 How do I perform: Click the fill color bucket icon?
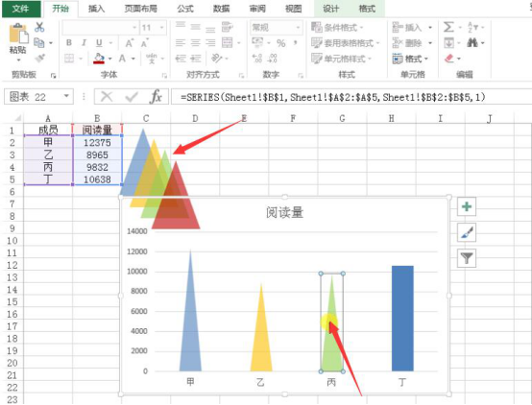99,59
